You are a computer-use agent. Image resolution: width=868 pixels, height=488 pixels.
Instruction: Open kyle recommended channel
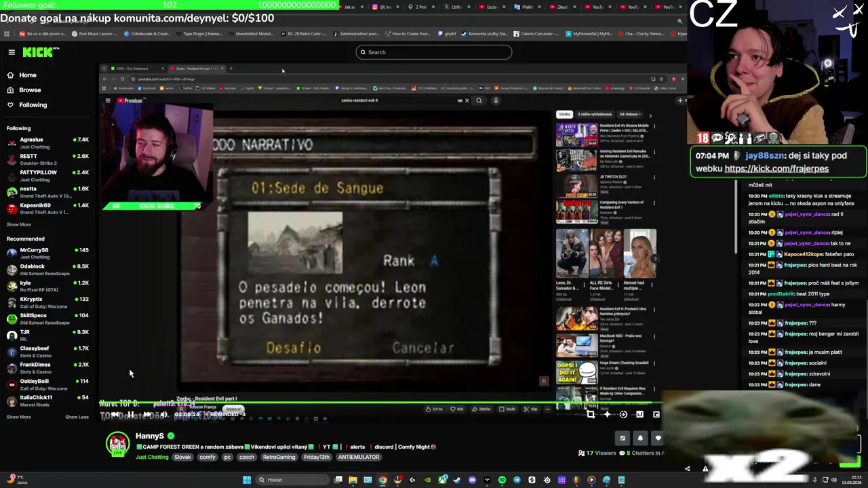[x=47, y=285]
